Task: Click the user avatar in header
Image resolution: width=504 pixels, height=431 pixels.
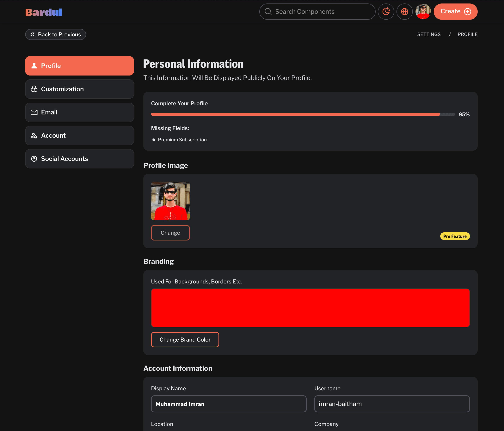Action: (423, 12)
